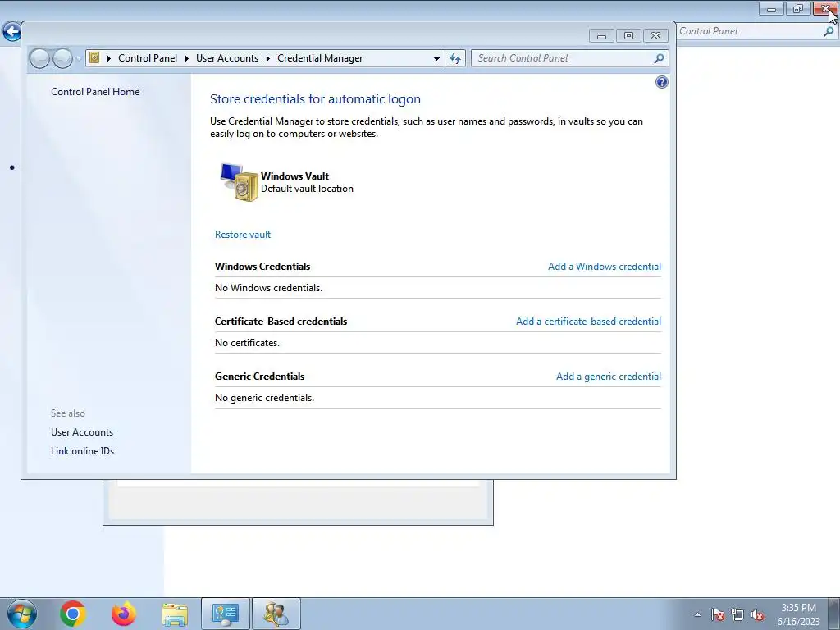The width and height of the screenshot is (840, 630).
Task: Go to User Accounts breadcrumb
Action: [227, 58]
